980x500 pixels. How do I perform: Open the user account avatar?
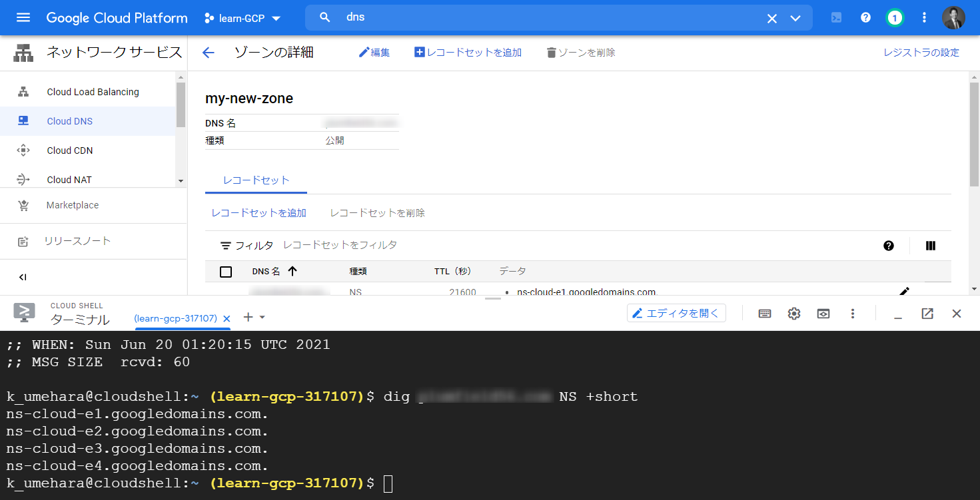[953, 18]
